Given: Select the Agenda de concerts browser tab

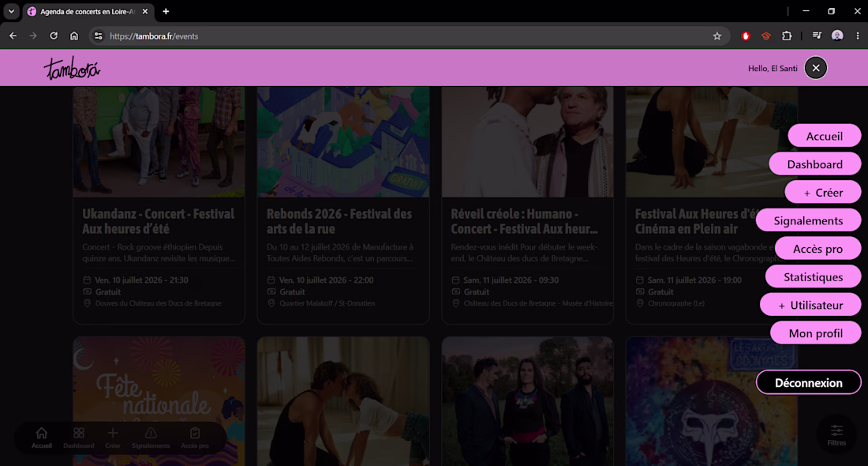Looking at the screenshot, I should coord(88,12).
